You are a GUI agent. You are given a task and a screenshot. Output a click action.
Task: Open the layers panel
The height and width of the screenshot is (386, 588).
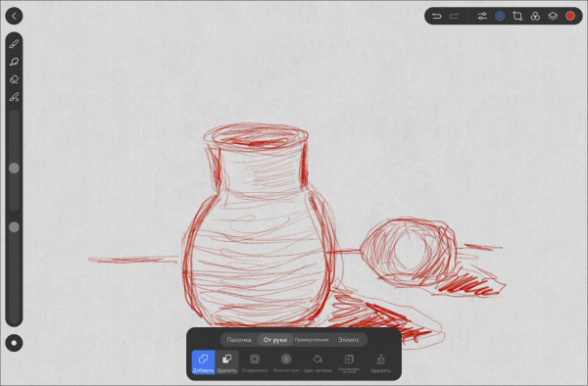pyautogui.click(x=553, y=16)
